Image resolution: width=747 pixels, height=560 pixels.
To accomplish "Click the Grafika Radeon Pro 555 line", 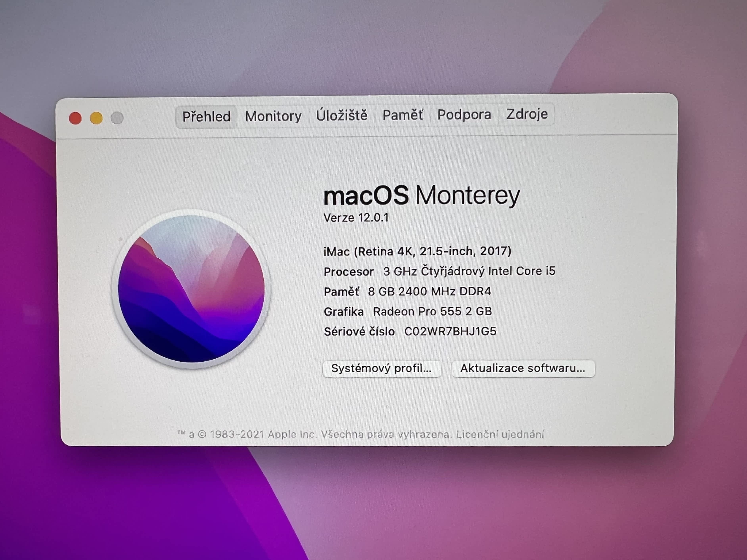I will 408,311.
